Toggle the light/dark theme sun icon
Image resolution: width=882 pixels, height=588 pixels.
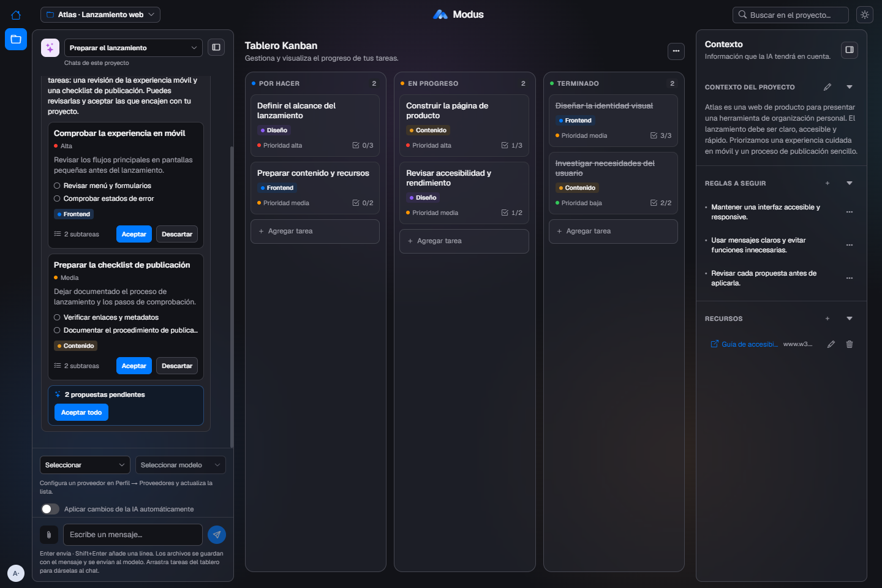[x=865, y=15]
